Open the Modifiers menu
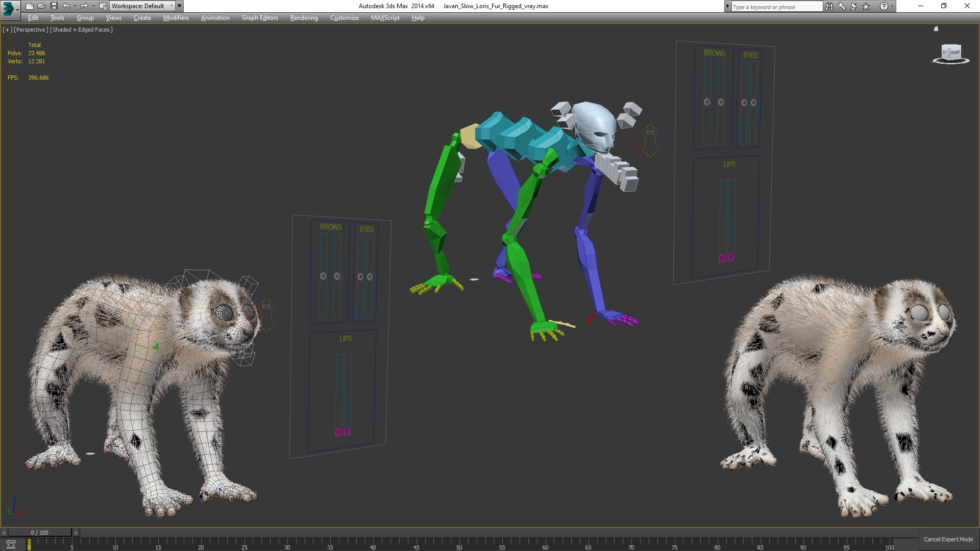The image size is (980, 551). point(176,18)
